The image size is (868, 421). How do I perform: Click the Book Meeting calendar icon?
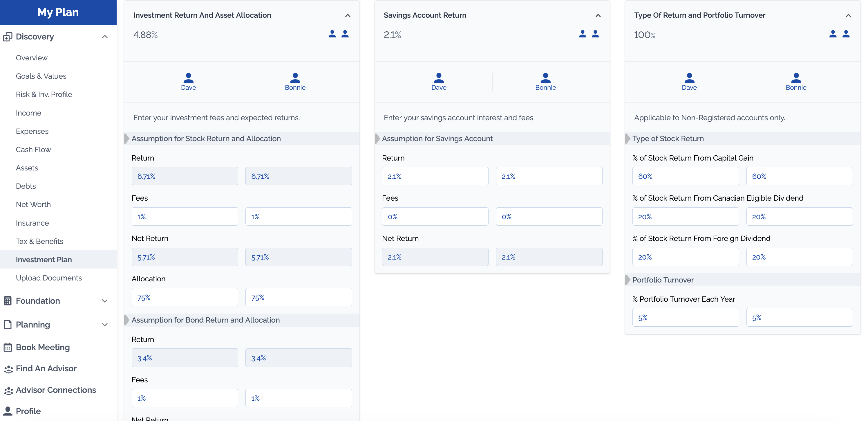[x=8, y=347]
